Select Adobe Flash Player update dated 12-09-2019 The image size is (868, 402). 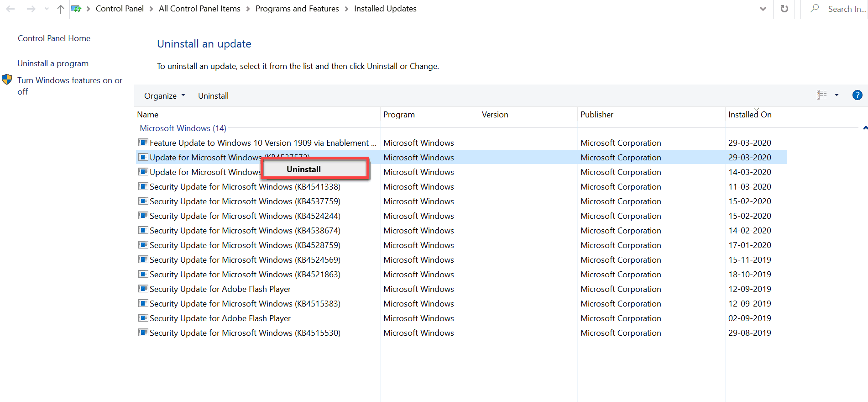tap(220, 289)
